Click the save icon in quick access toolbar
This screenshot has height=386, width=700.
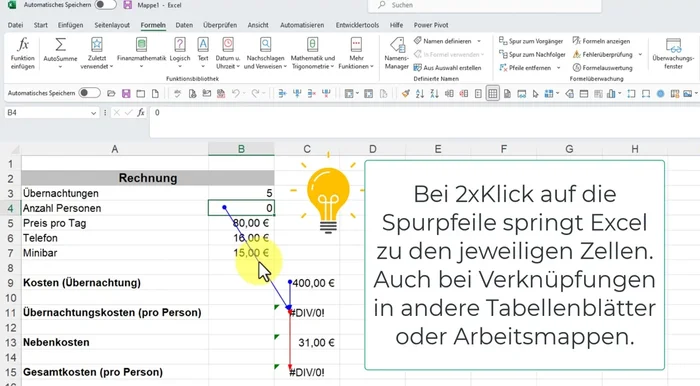(126, 93)
